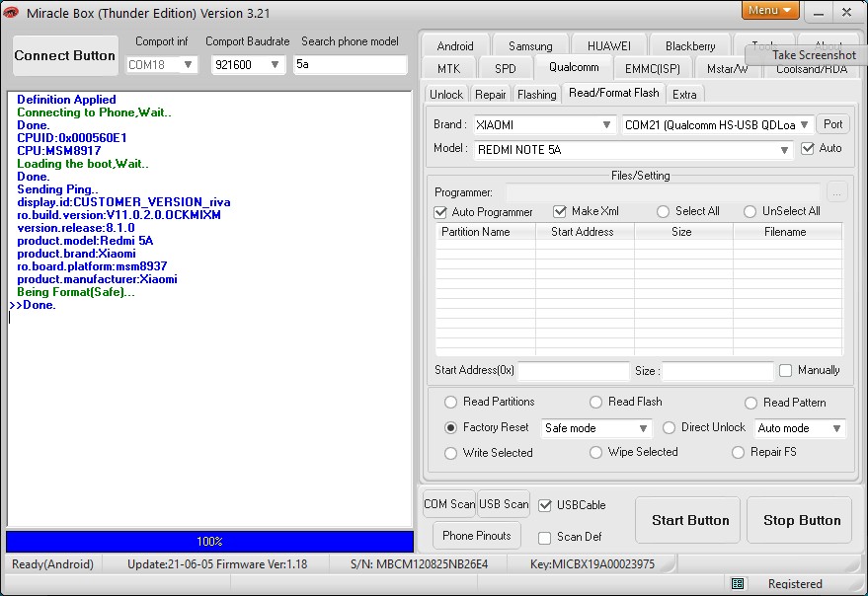Click the 100% blue progress bar
This screenshot has height=596, width=868.
pos(209,541)
